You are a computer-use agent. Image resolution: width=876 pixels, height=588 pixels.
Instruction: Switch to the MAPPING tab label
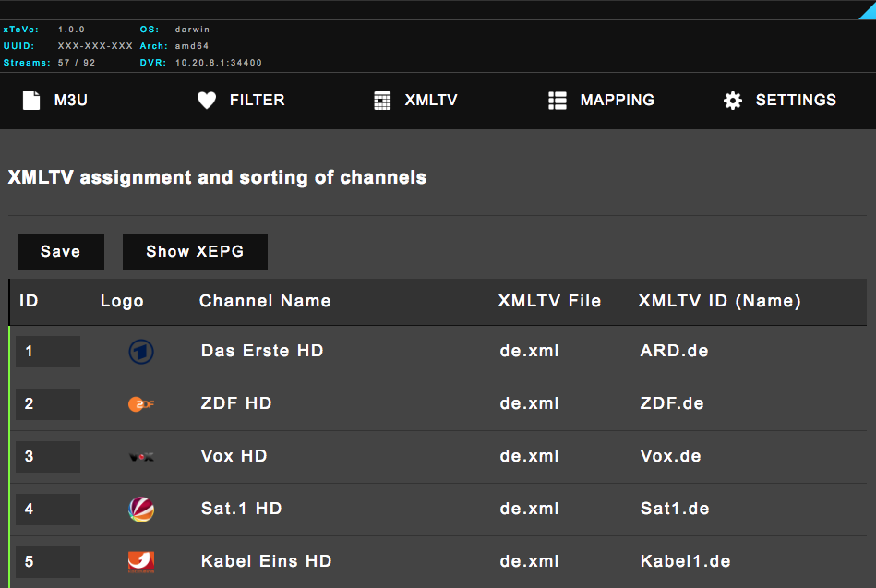click(x=617, y=101)
